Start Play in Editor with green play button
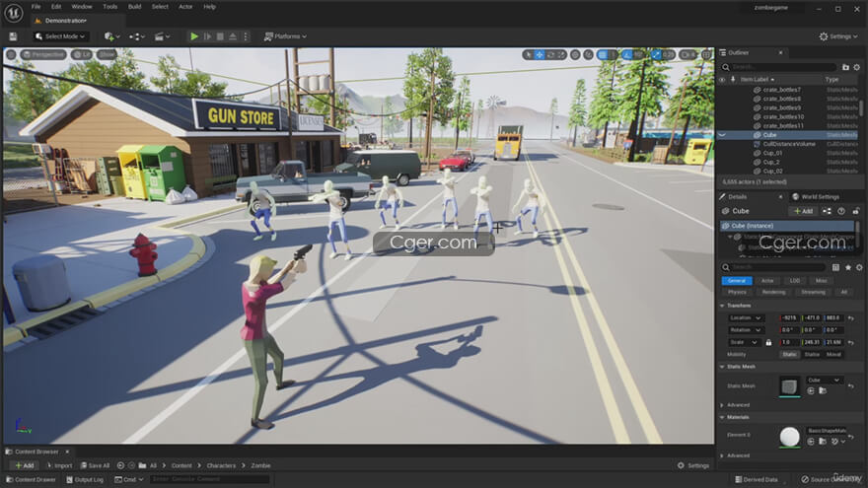868x488 pixels. pyautogui.click(x=194, y=36)
